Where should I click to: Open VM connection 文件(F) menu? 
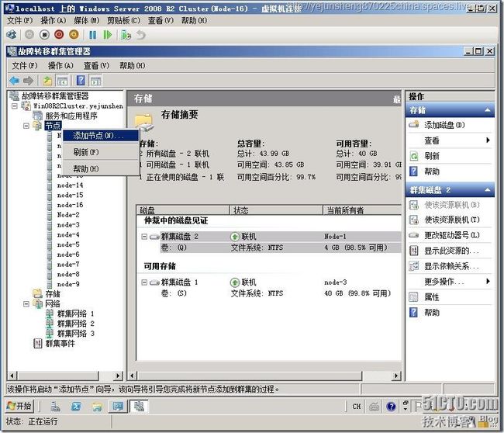click(20, 21)
